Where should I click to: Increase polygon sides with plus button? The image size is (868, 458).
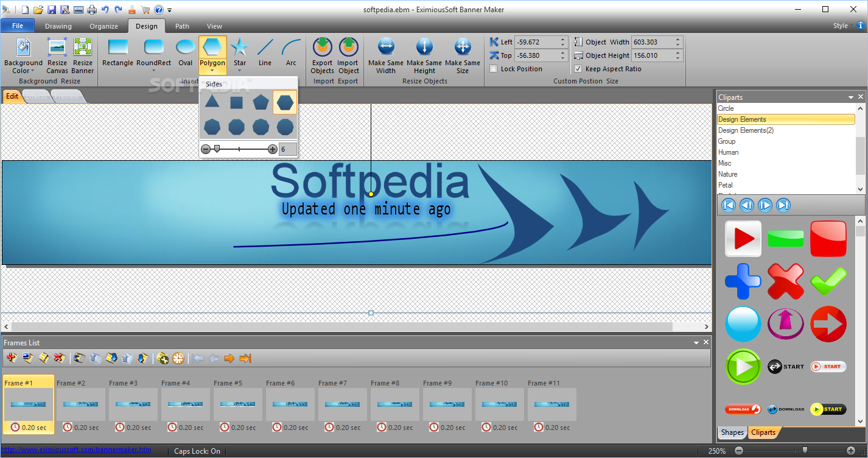[x=273, y=149]
